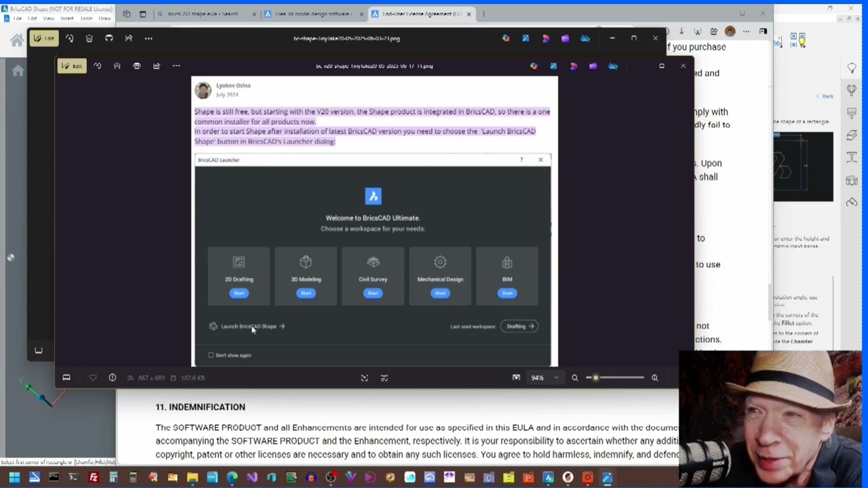
Task: Click rotate icon in back photo viewer
Action: (69, 38)
